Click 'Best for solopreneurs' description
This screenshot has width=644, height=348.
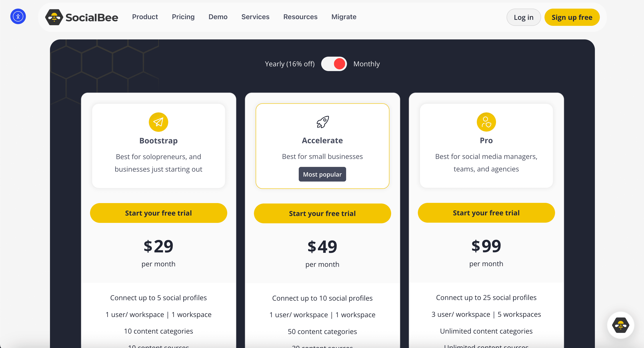coord(159,163)
